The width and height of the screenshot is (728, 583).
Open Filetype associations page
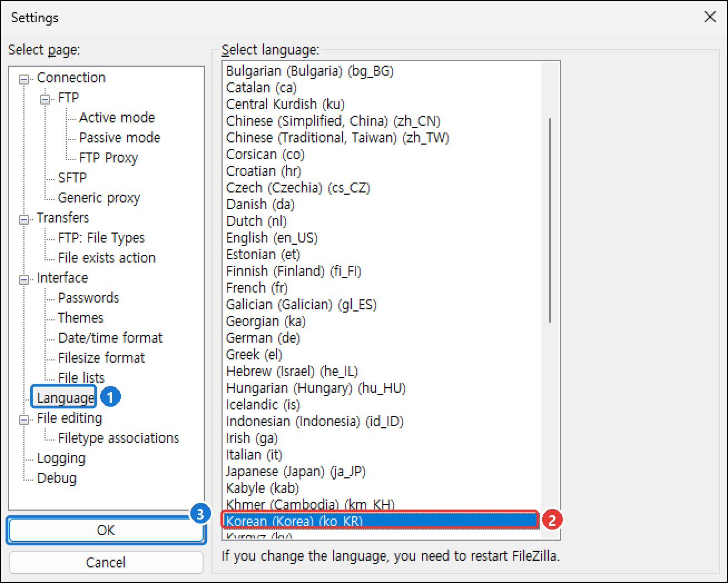click(119, 438)
